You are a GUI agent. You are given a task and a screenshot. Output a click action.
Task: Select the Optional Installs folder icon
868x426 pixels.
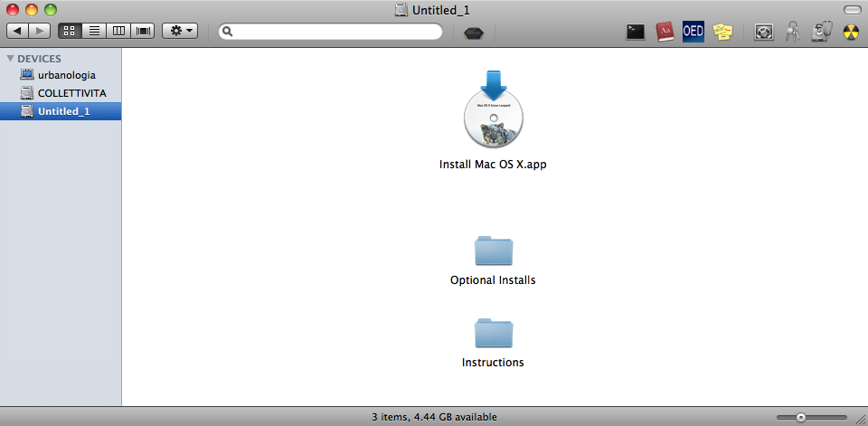494,251
